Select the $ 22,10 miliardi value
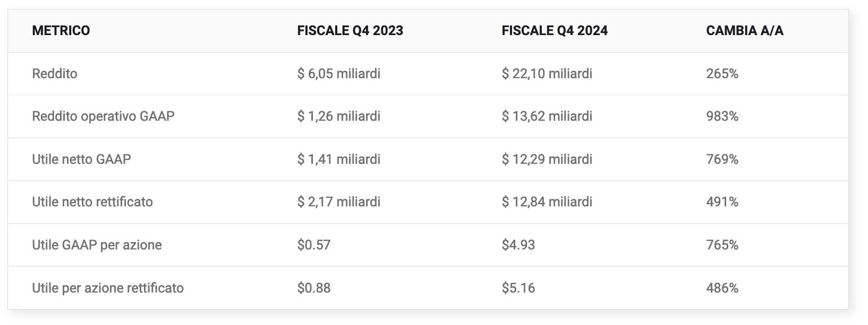 pyautogui.click(x=547, y=74)
